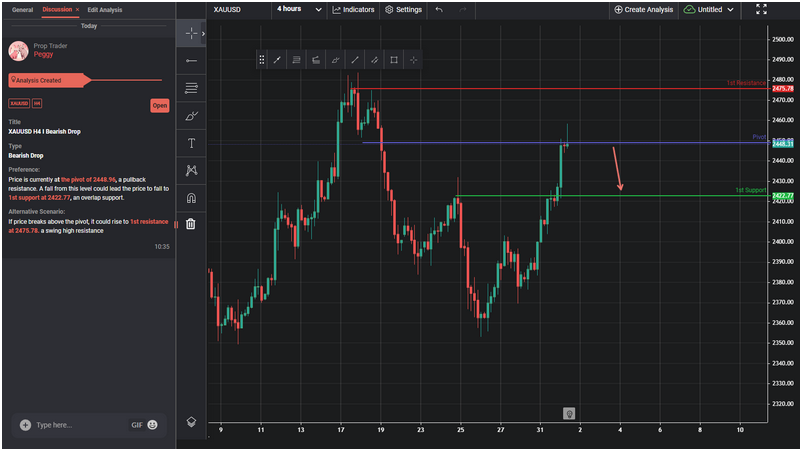Grab the floating toolbar drag handle
The image size is (800, 449).
pyautogui.click(x=261, y=60)
